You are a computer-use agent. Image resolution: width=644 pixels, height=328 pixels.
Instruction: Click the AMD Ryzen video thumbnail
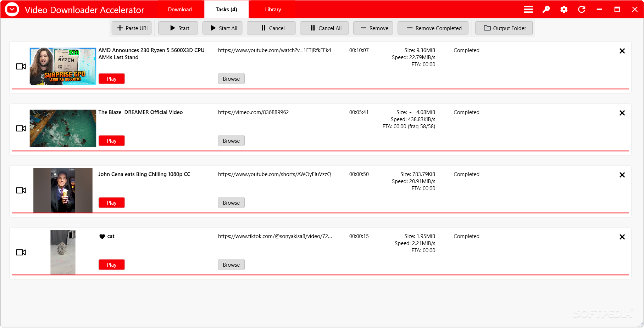[x=63, y=66]
